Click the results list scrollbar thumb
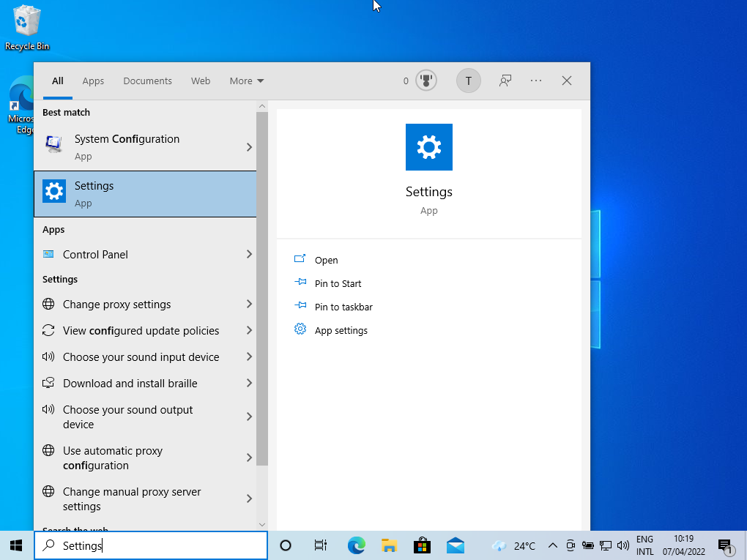 (x=262, y=288)
